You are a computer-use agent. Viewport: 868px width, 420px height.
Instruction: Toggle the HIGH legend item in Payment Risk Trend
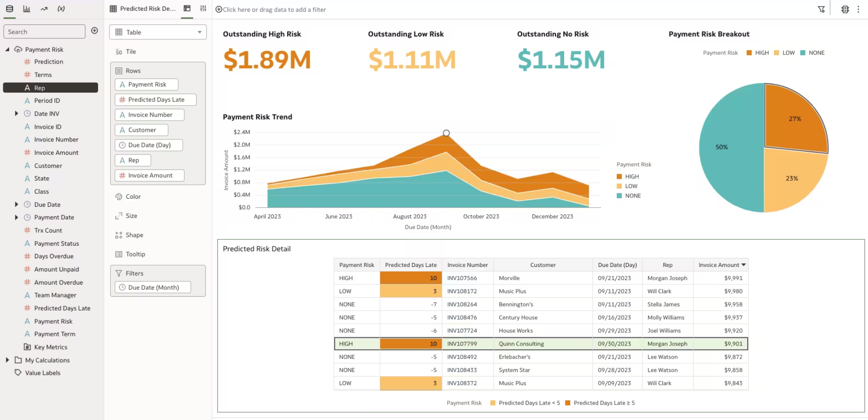point(628,177)
